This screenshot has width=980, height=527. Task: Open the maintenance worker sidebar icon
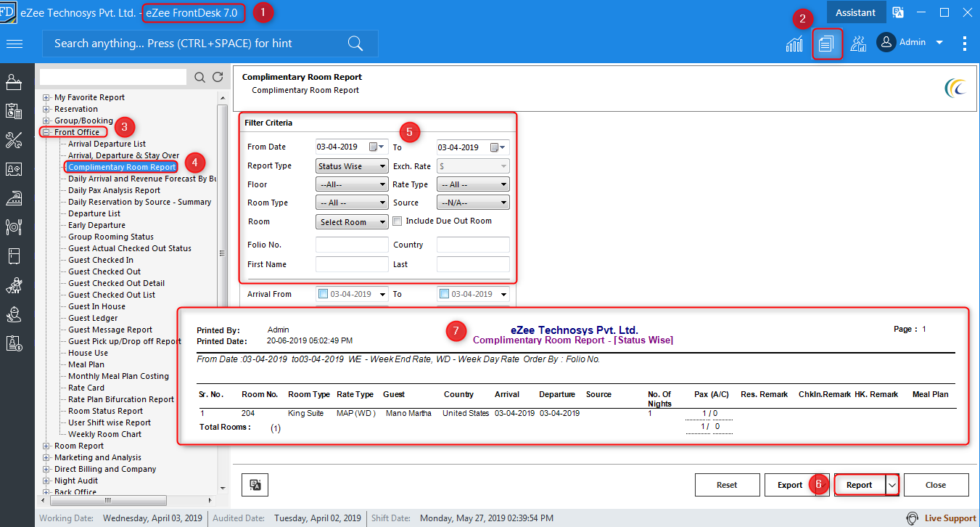[14, 314]
